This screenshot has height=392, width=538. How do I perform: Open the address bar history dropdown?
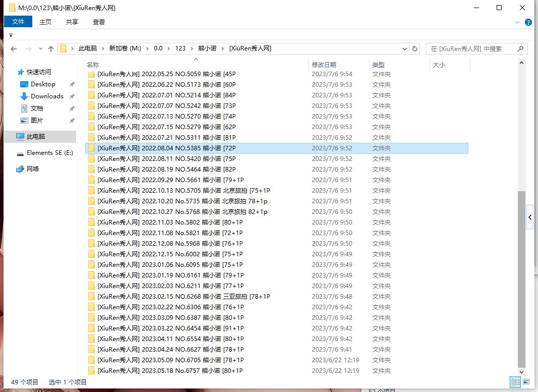click(405, 49)
